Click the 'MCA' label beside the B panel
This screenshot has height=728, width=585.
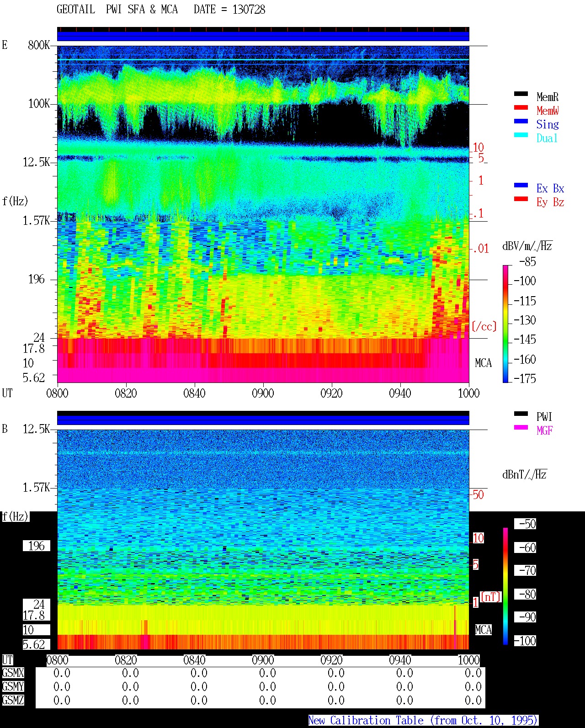click(x=483, y=630)
